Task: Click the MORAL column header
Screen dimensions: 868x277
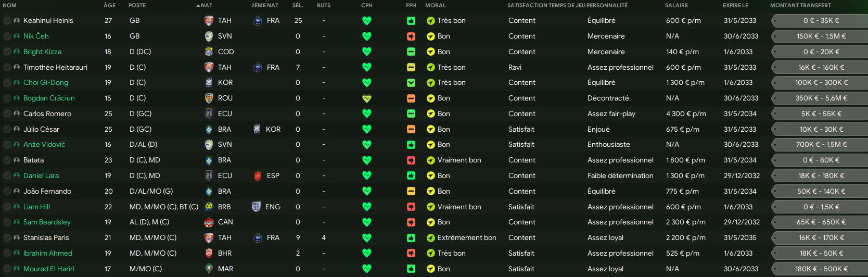Action: click(436, 5)
